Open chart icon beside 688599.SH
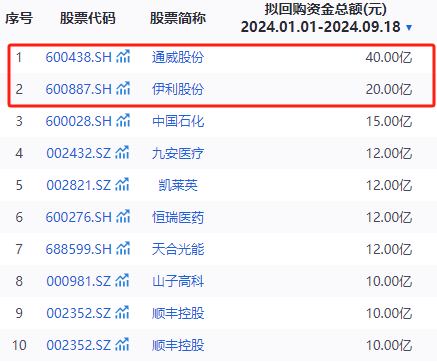 click(123, 248)
